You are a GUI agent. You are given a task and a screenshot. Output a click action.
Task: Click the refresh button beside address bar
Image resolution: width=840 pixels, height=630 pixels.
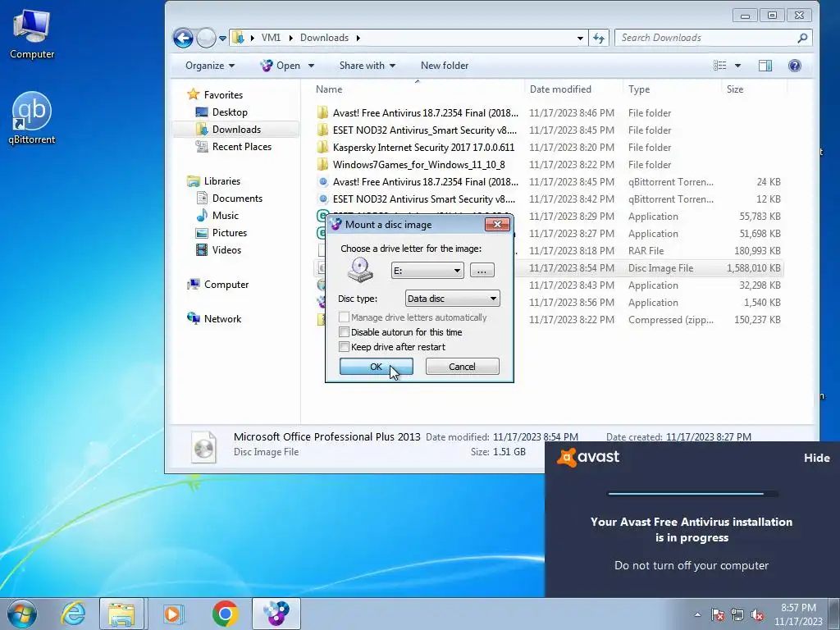pyautogui.click(x=598, y=38)
